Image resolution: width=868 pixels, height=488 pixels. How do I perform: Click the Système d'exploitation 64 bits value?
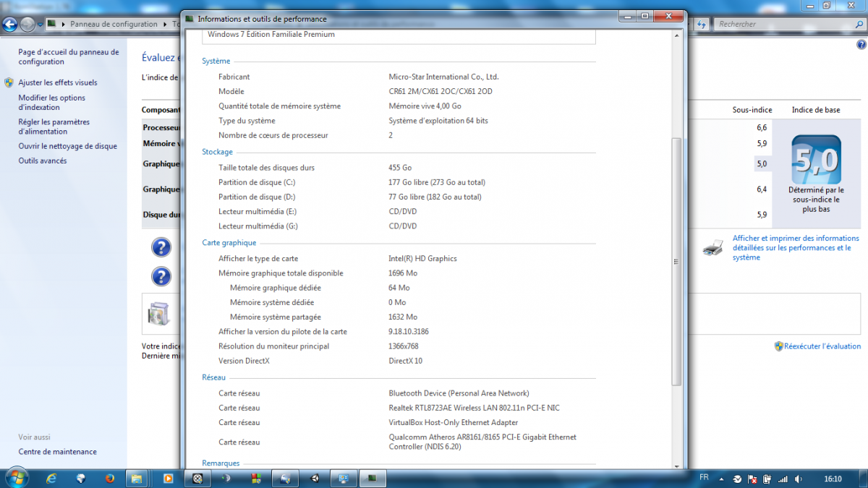click(x=438, y=121)
